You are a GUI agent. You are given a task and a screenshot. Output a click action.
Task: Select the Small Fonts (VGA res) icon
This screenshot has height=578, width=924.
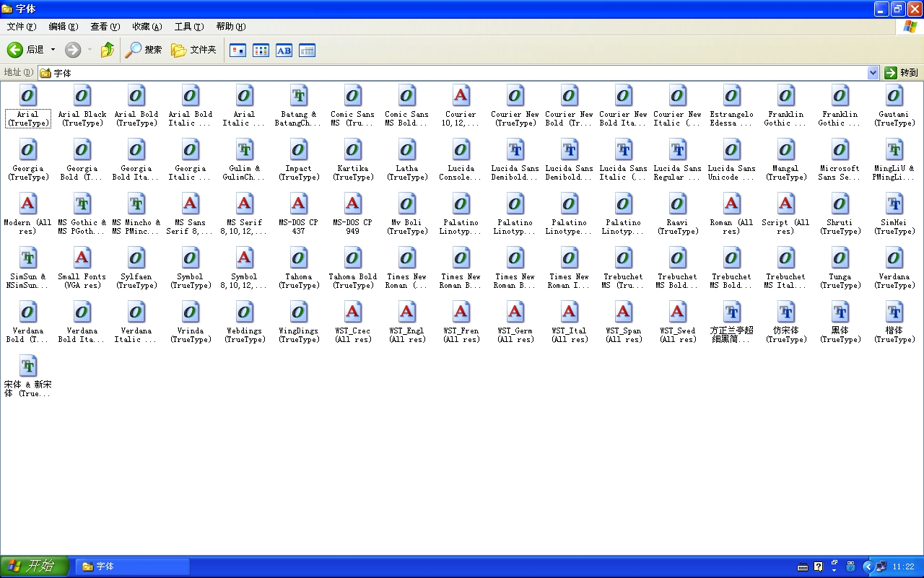click(x=82, y=258)
